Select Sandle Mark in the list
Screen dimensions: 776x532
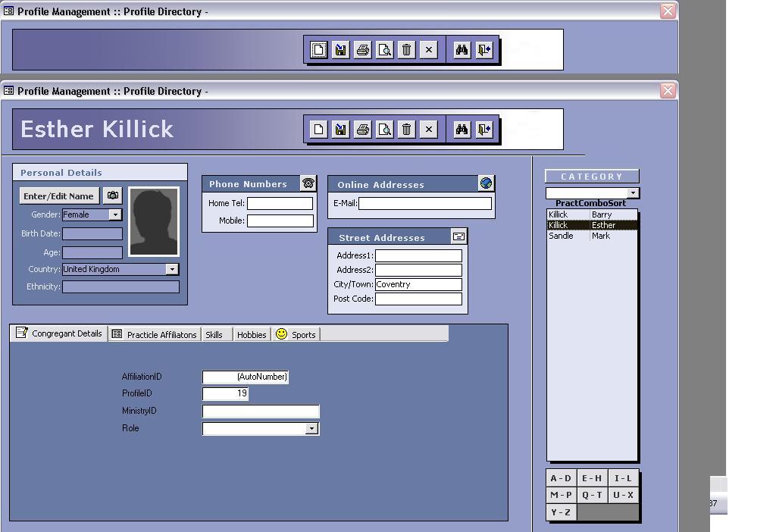[592, 236]
